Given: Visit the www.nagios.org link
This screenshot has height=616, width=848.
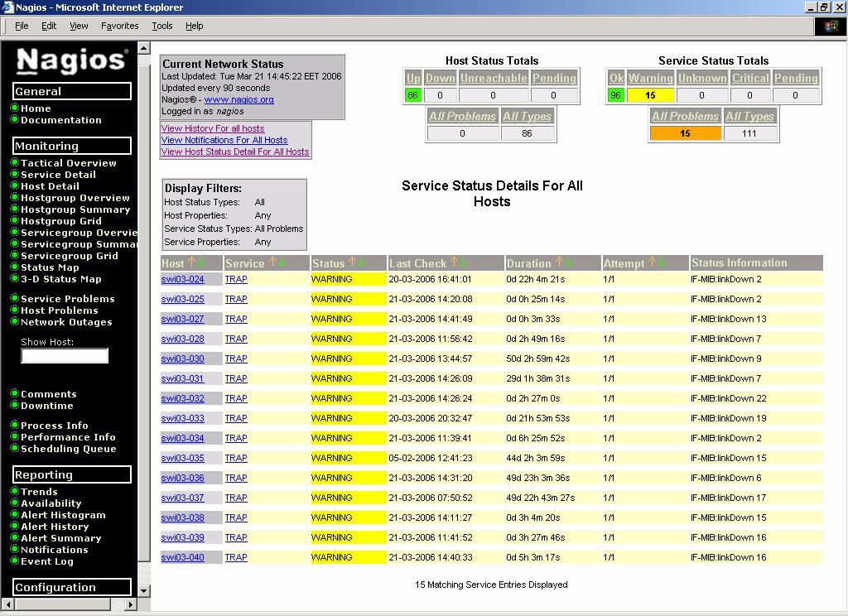Looking at the screenshot, I should click(239, 99).
